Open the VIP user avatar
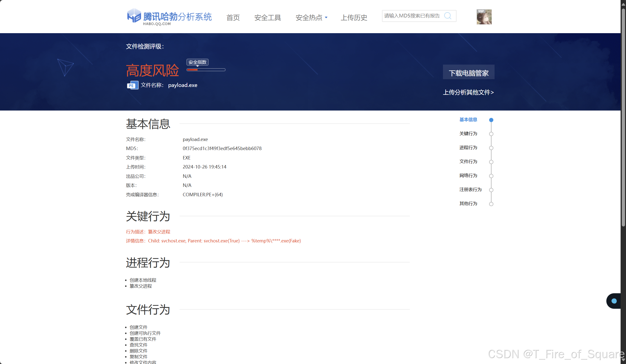The image size is (626, 364). pos(484,17)
